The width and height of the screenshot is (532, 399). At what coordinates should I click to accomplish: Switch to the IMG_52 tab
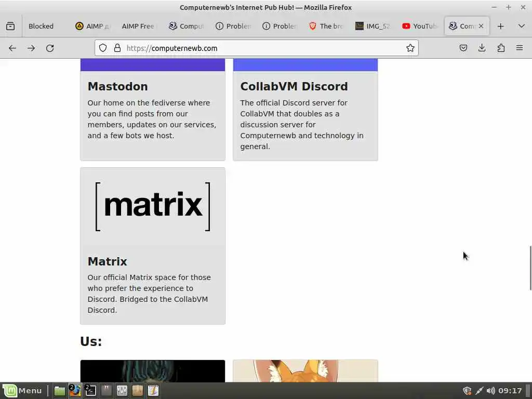(373, 26)
